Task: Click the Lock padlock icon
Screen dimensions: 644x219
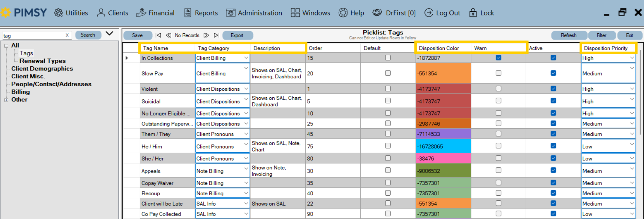Action: [x=473, y=13]
